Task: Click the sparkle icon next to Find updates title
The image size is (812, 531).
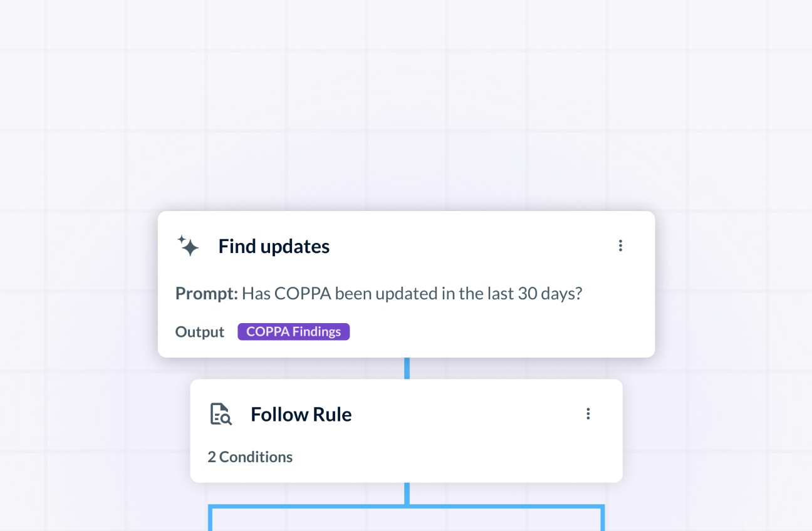Action: [188, 245]
